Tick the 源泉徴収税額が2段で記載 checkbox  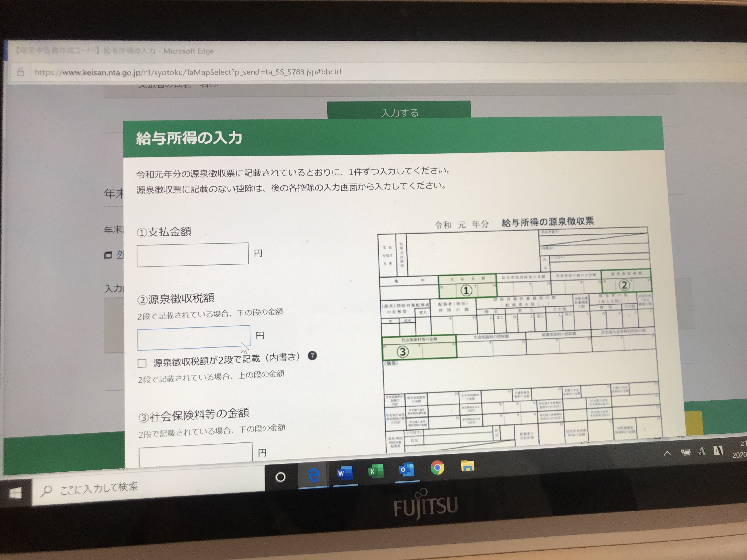[142, 363]
